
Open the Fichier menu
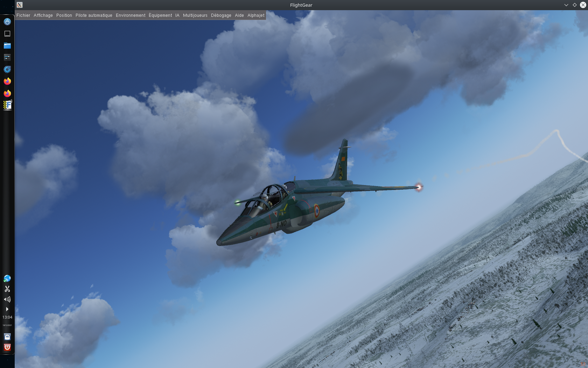[x=23, y=15]
